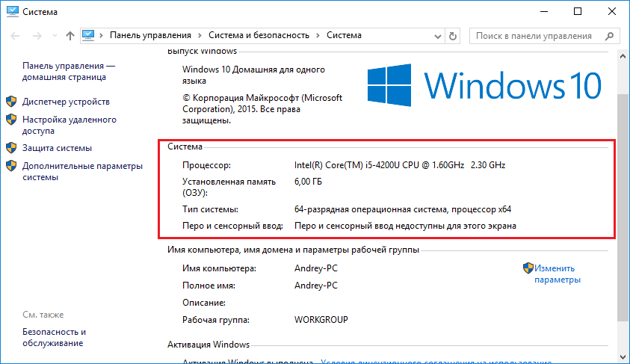The image size is (630, 364).
Task: Expand chevron after 'Панель управления' breadcrumb
Action: click(x=200, y=36)
